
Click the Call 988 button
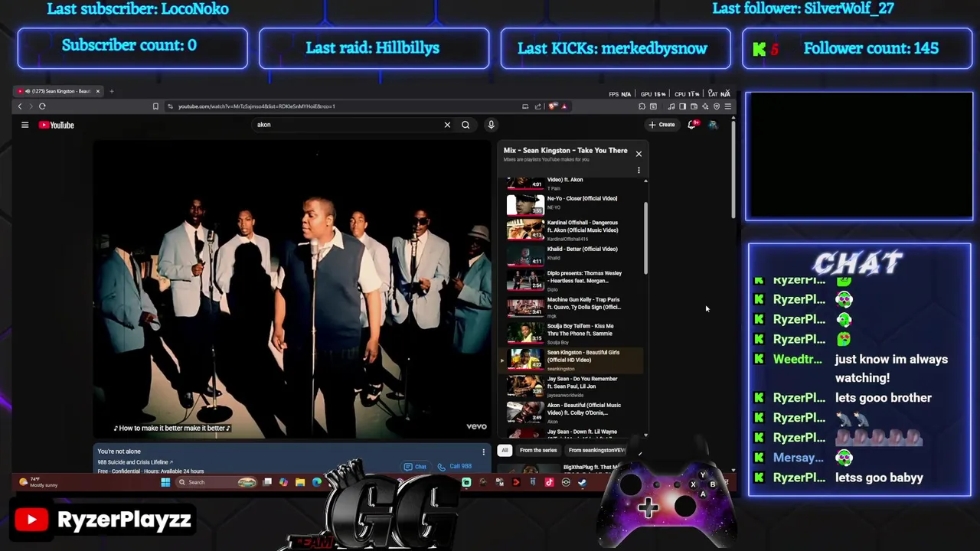[455, 466]
